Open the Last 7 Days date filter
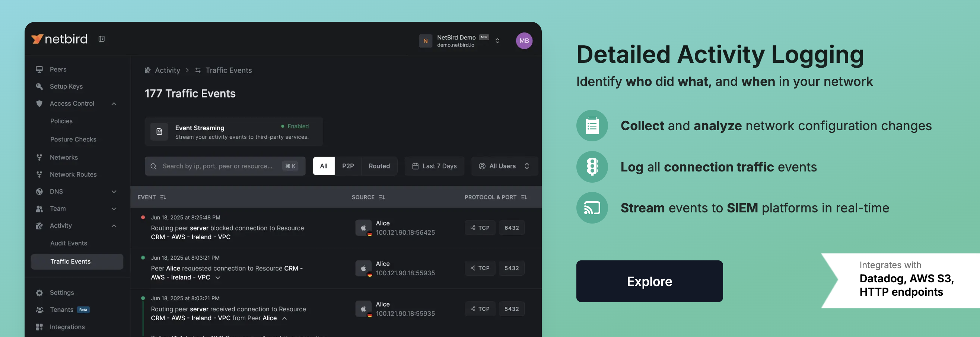 (434, 166)
